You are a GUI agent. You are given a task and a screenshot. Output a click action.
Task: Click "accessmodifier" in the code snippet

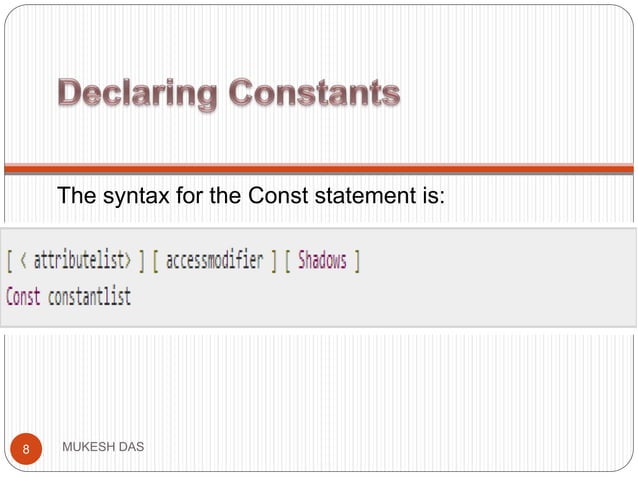(214, 261)
